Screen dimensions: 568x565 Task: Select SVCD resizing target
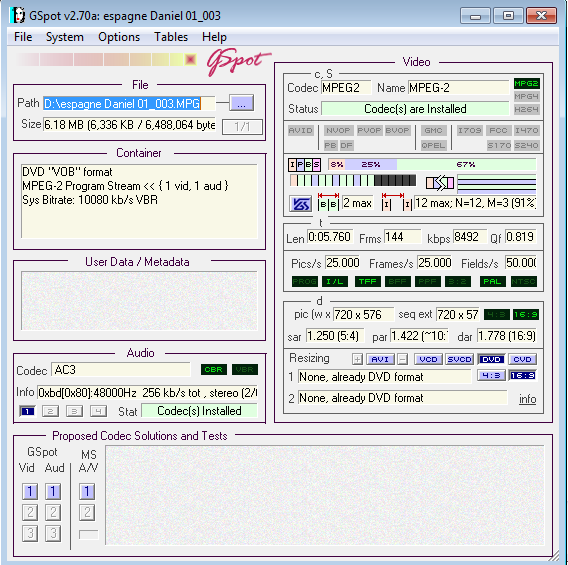point(459,359)
